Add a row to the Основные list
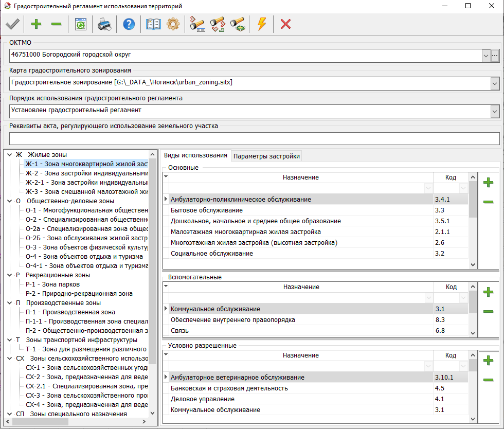Screen dimensions: 504x429 click(x=488, y=182)
